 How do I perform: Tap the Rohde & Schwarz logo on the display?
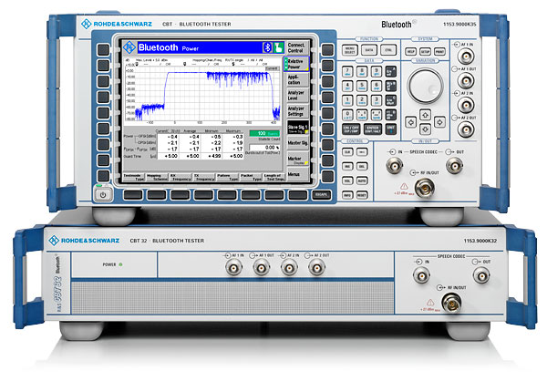tap(129, 47)
